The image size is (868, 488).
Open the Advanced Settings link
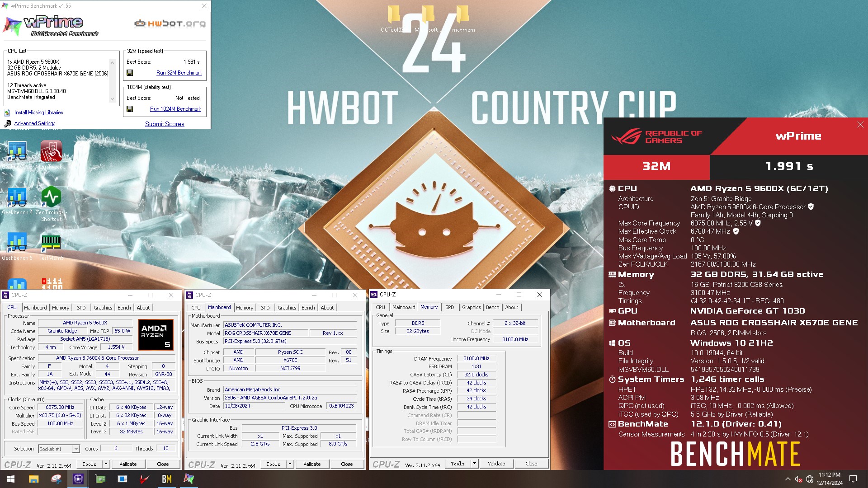(35, 123)
